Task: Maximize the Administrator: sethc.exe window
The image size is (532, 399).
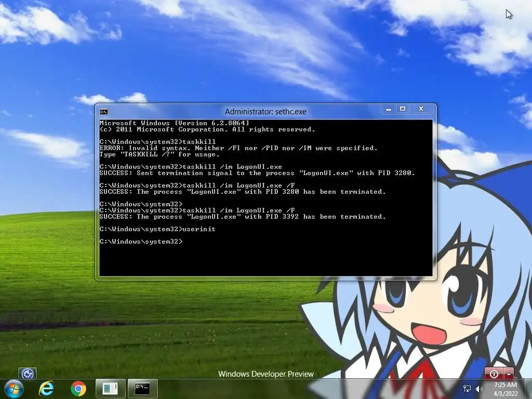Action: point(403,109)
